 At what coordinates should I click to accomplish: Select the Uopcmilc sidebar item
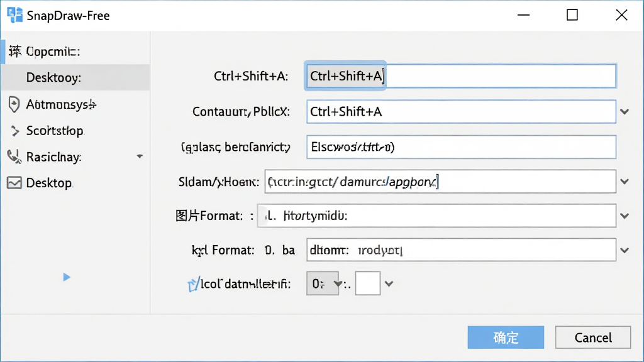point(75,52)
